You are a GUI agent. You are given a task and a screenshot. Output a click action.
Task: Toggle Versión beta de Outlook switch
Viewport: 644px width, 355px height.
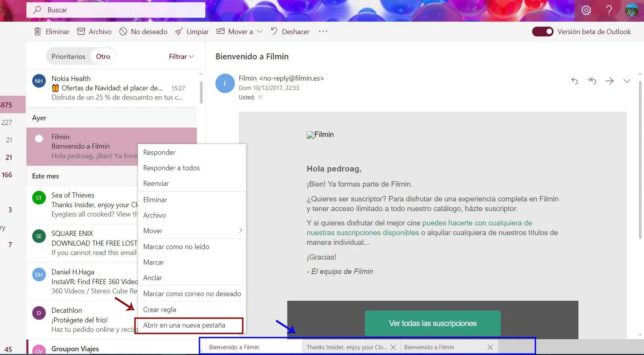click(x=543, y=31)
